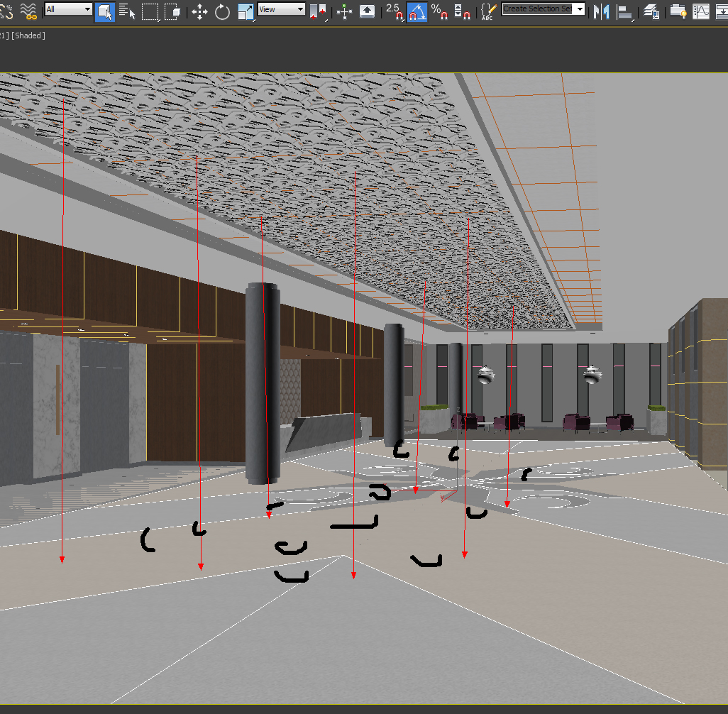This screenshot has width=728, height=714.
Task: Click the Create Selection Set text field
Action: (537, 9)
